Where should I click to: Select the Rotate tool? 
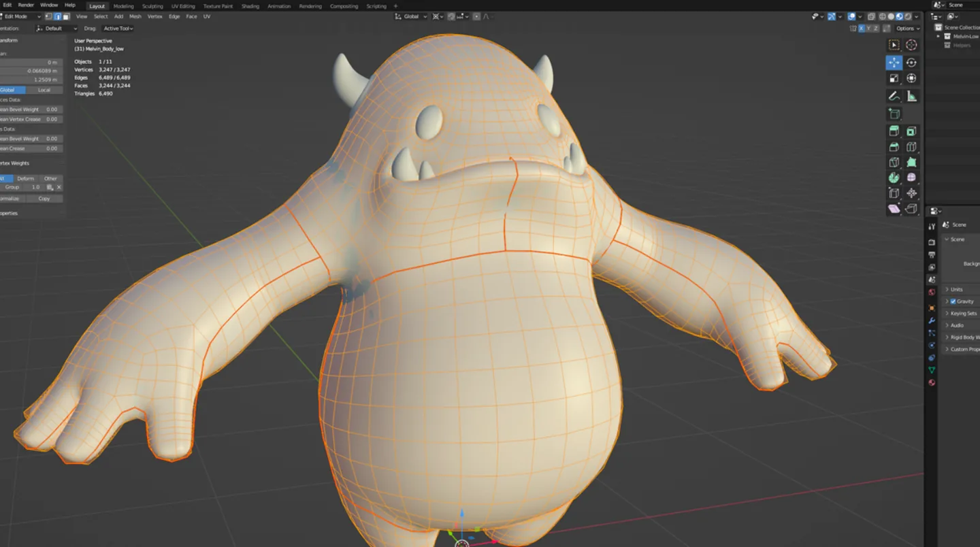click(911, 63)
